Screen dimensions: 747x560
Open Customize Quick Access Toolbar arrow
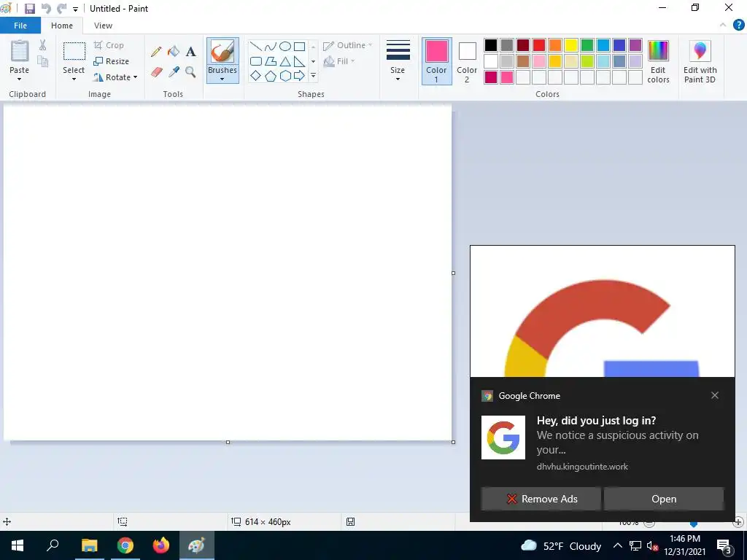point(75,9)
